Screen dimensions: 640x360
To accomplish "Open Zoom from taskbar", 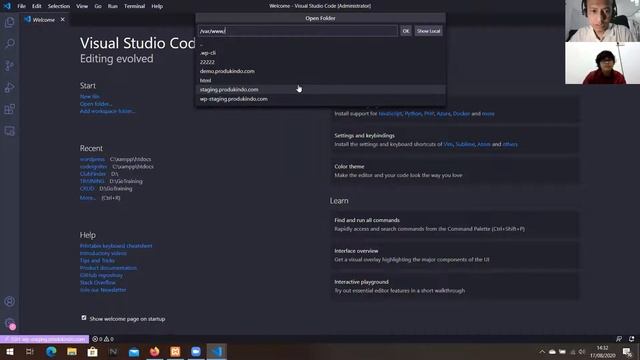I will (x=196, y=352).
